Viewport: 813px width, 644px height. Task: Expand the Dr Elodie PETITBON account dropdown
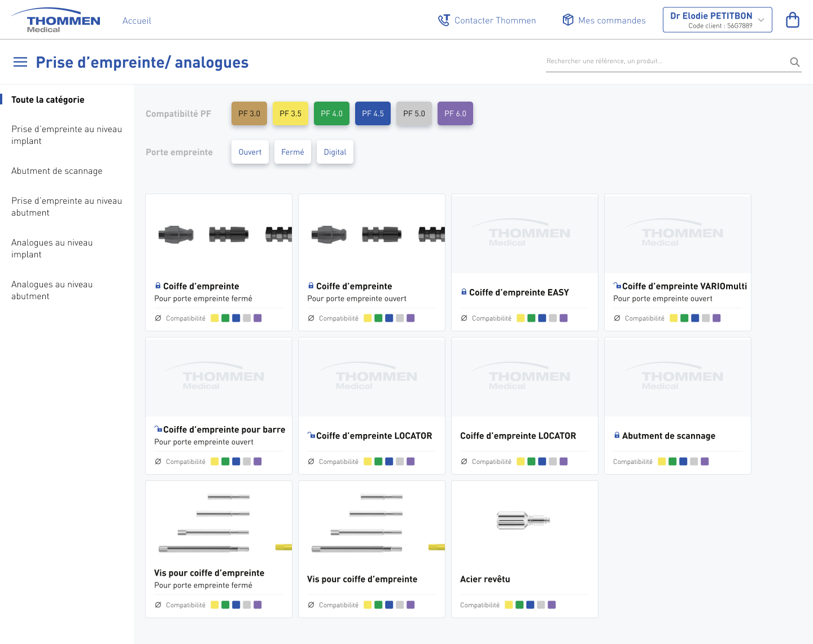point(717,20)
